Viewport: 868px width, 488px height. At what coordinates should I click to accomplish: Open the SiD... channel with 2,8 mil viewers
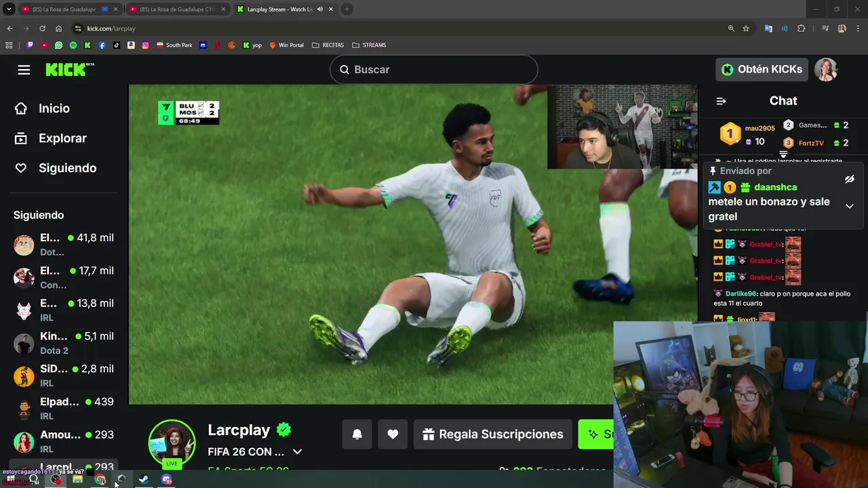coord(64,375)
